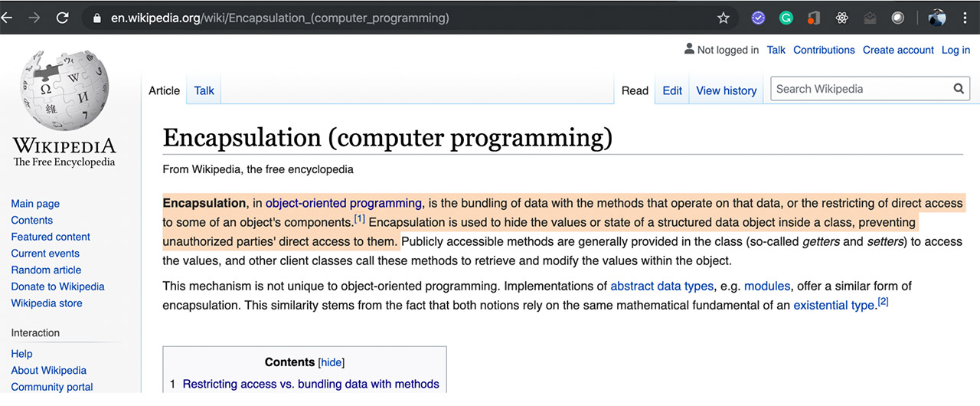Image resolution: width=980 pixels, height=406 pixels.
Task: Follow the abstract data types link
Action: pyautogui.click(x=661, y=286)
